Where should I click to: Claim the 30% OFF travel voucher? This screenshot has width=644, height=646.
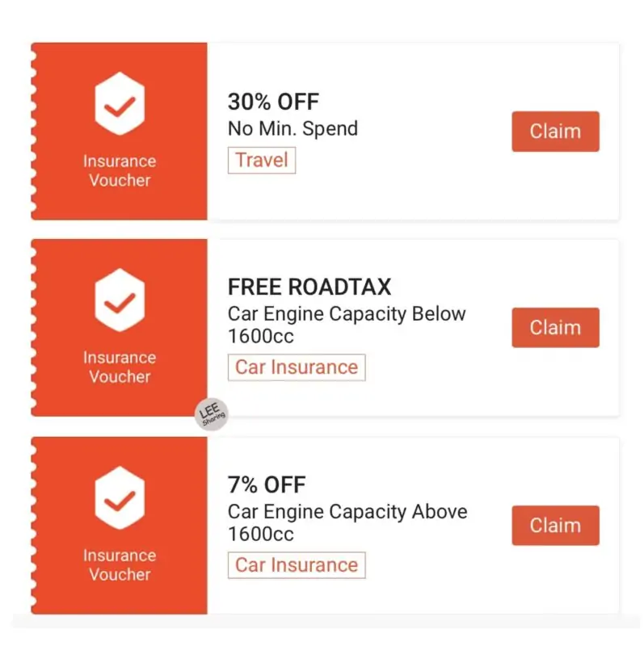coord(555,132)
